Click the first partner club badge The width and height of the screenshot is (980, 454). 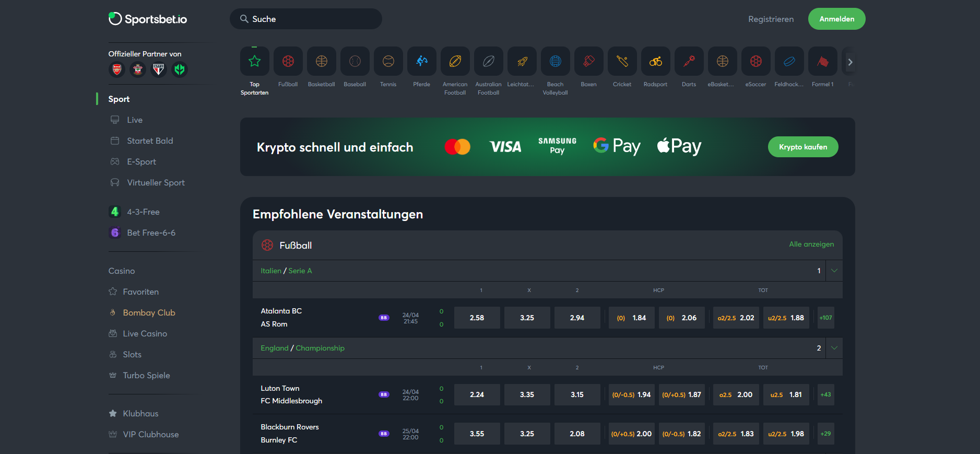click(117, 69)
